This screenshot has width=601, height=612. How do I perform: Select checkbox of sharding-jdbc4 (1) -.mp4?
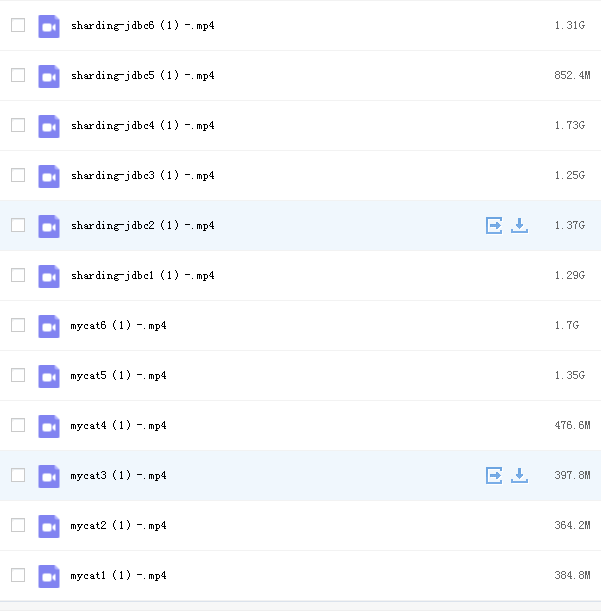tap(18, 125)
